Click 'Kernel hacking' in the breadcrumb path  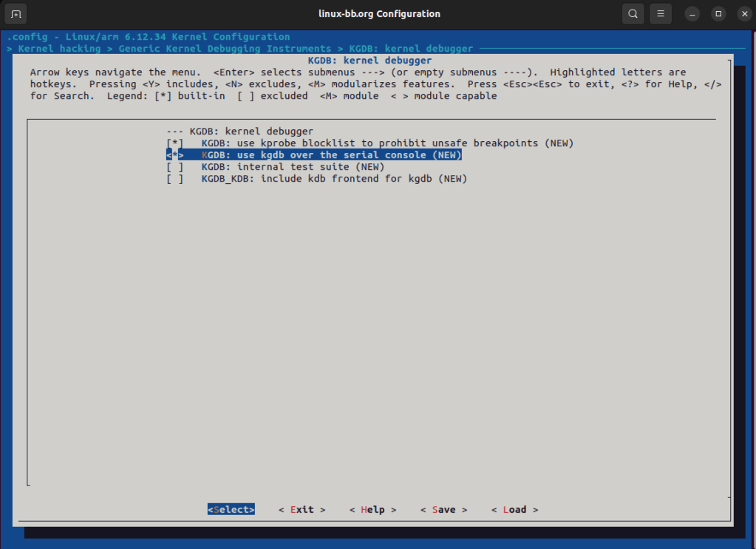tap(59, 49)
